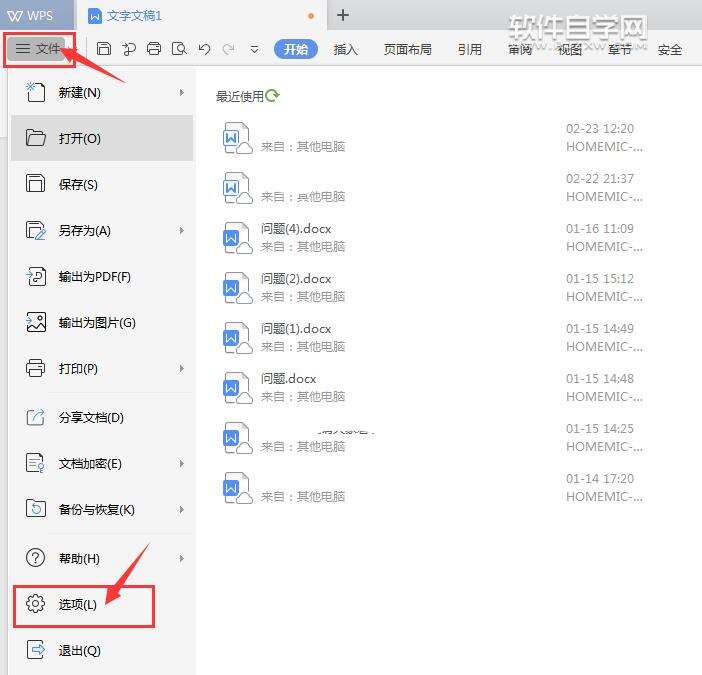Click the 新建 document icon

point(35,92)
